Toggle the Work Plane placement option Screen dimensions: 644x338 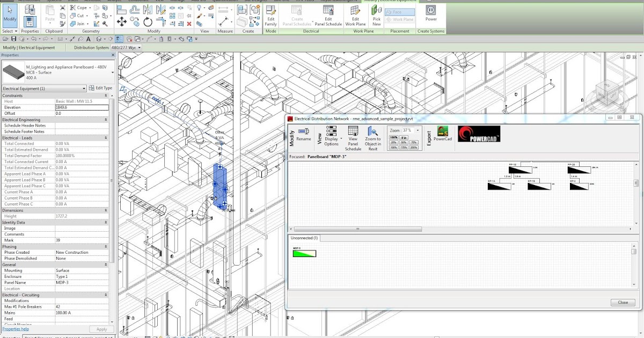(399, 20)
